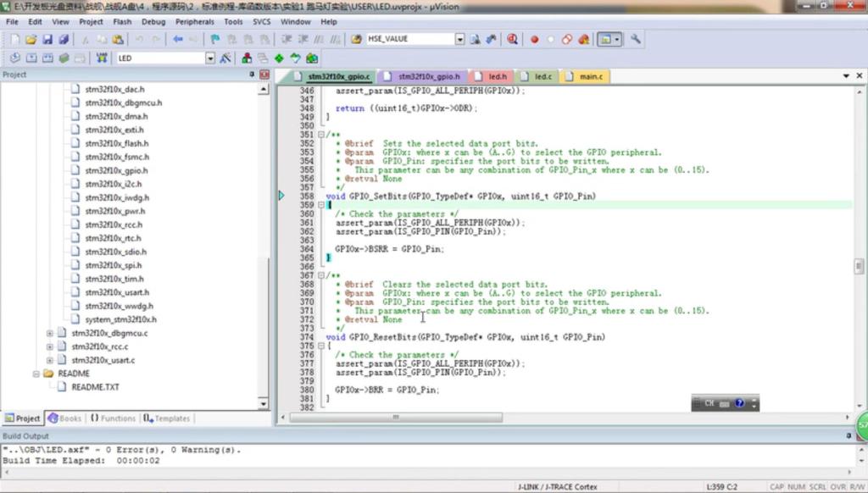Click the New file icon

pyautogui.click(x=14, y=39)
